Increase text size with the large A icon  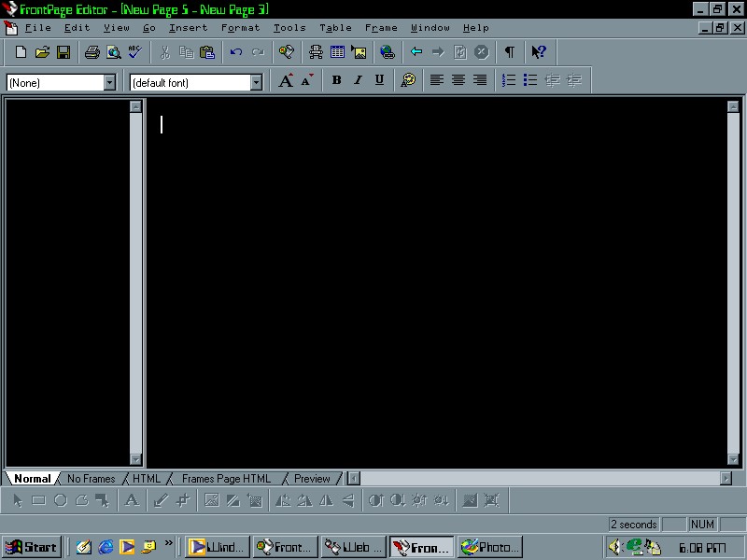click(x=286, y=80)
